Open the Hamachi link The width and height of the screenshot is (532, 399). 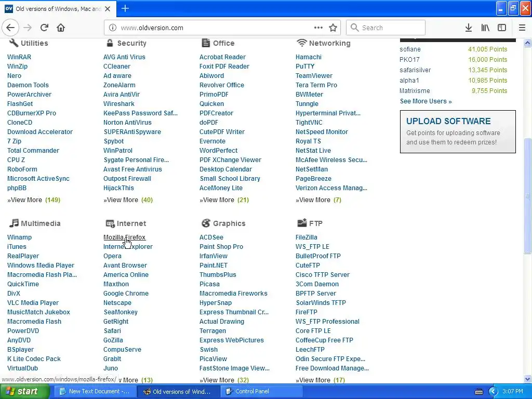point(309,57)
